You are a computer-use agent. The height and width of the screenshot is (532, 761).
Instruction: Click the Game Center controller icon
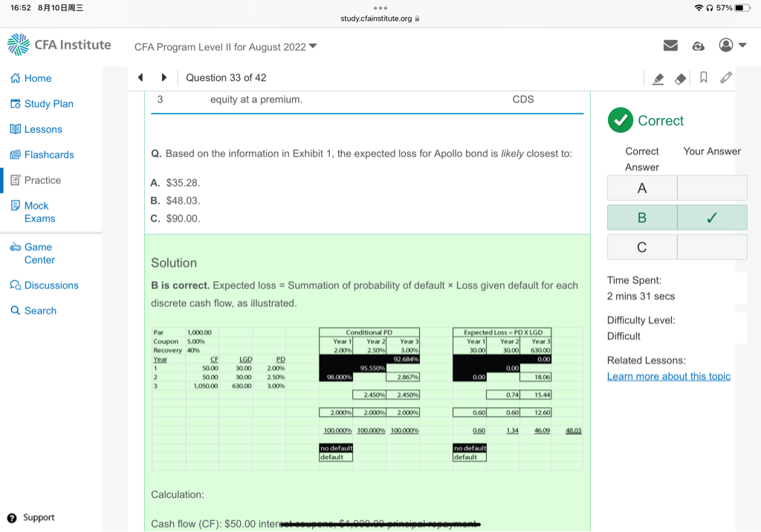[16, 247]
